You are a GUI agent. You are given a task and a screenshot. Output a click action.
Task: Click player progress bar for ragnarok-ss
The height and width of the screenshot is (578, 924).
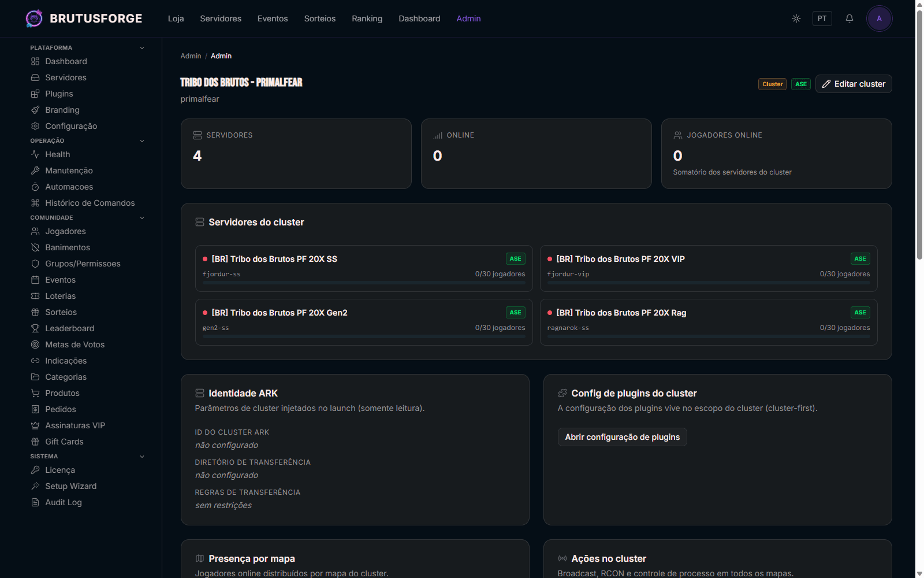[709, 336]
